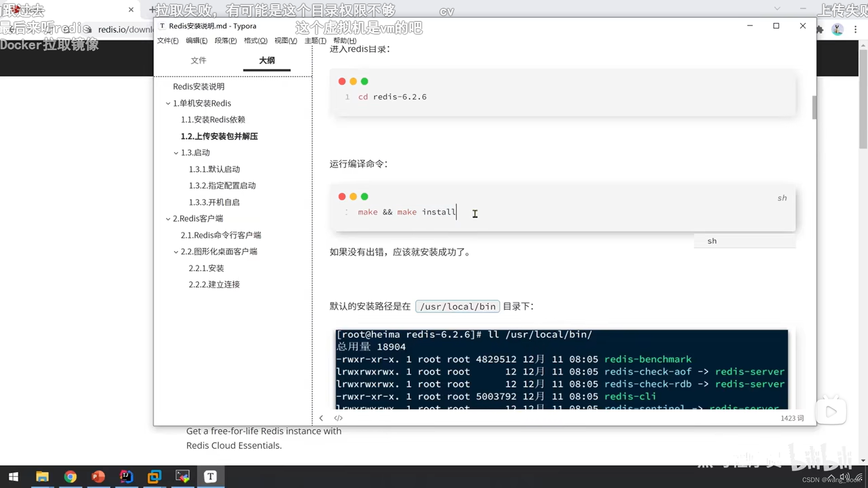Collapse the 2.Redis客户端 outline section

click(168, 219)
